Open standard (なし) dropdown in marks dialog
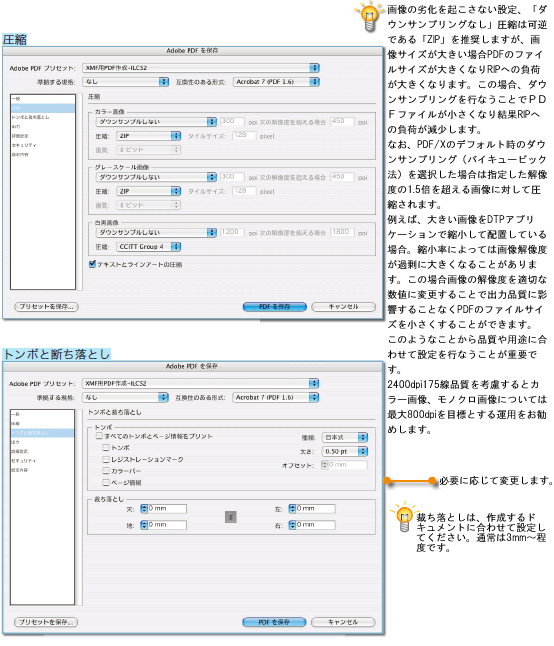This screenshot has height=646, width=554. 125,397
